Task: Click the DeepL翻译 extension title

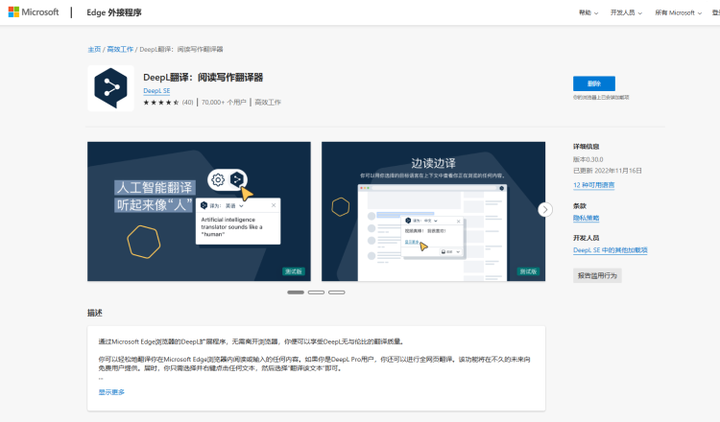Action: (x=203, y=78)
